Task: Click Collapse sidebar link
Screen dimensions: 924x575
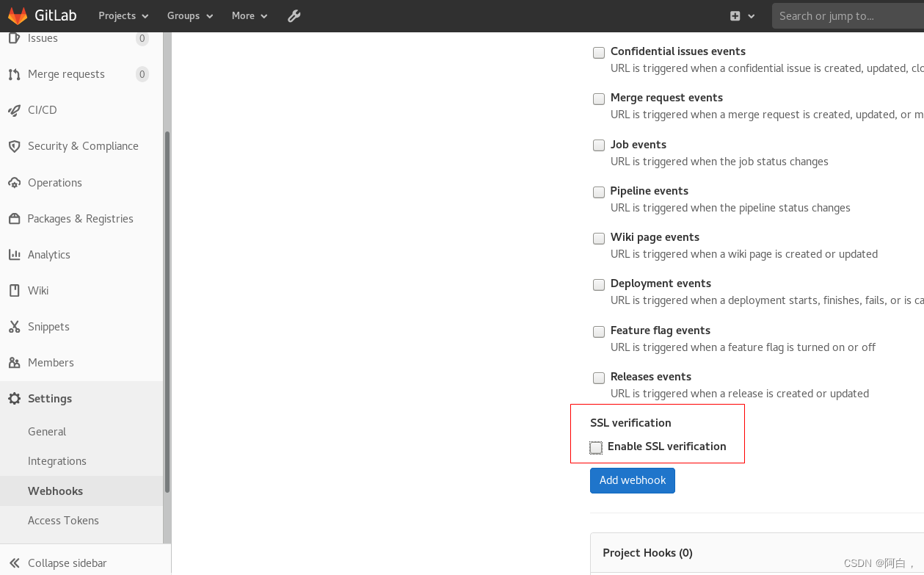Action: coord(67,563)
